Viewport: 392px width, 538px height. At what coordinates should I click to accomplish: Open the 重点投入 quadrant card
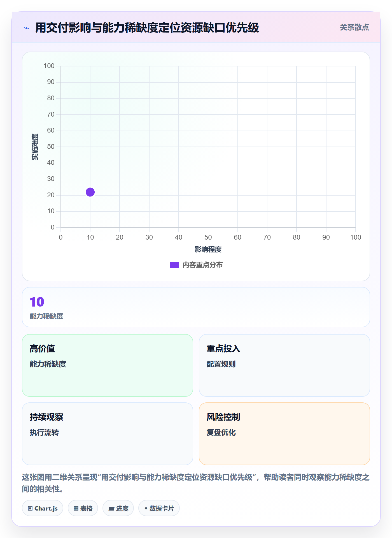(x=284, y=365)
